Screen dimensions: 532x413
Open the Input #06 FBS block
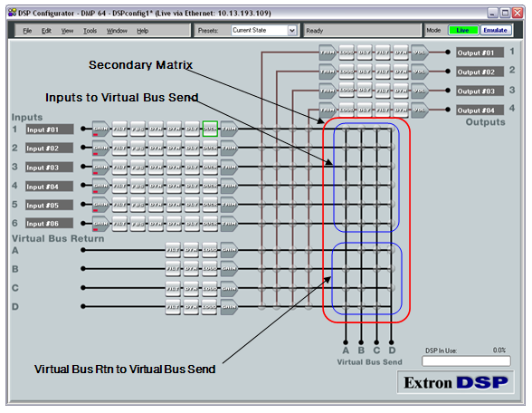(x=138, y=224)
